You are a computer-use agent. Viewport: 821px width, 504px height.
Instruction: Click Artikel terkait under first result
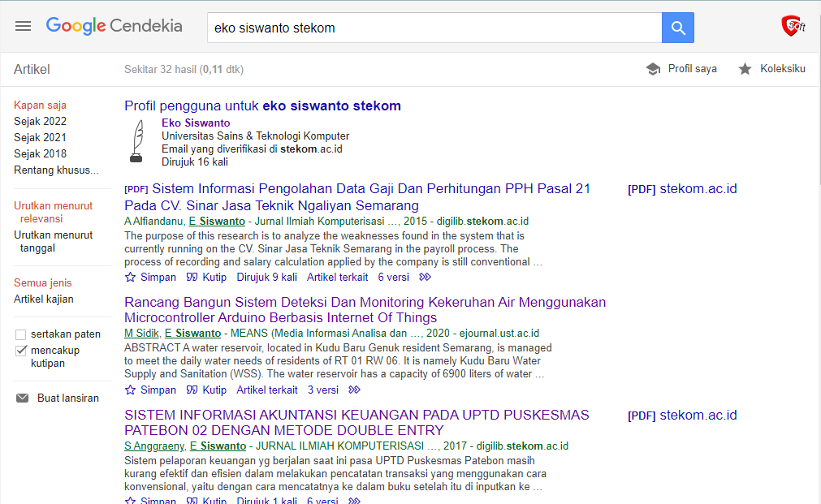pyautogui.click(x=337, y=277)
